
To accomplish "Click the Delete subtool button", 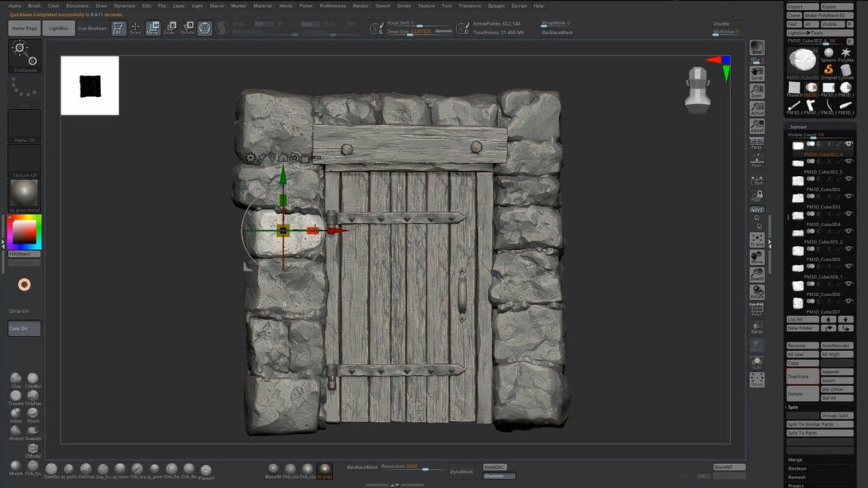I will click(802, 394).
